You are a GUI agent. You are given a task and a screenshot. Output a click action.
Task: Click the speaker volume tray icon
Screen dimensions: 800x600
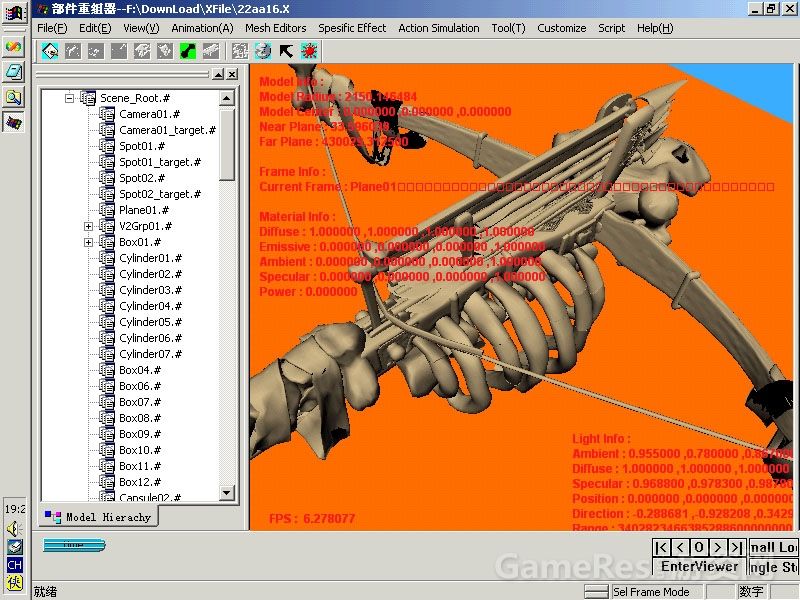[x=14, y=528]
